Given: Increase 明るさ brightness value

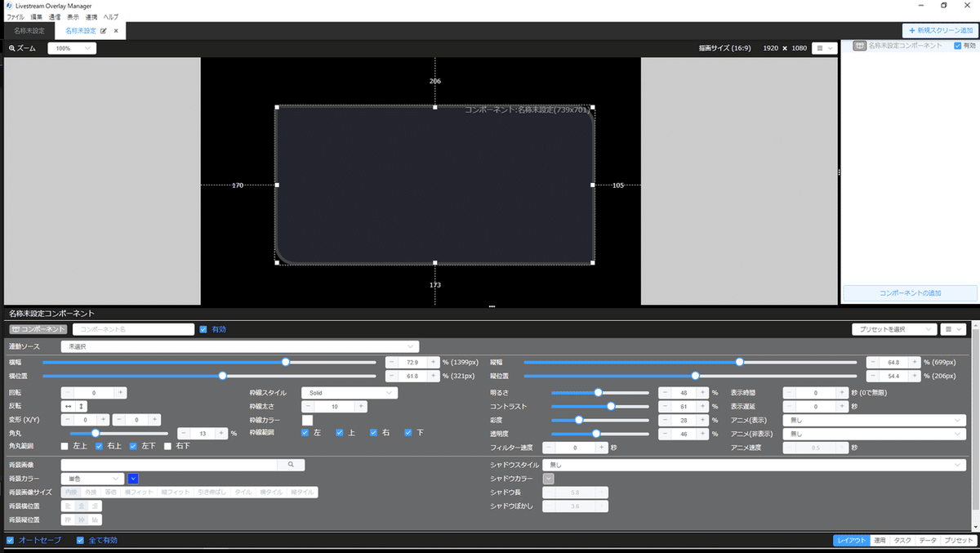Looking at the screenshot, I should [702, 393].
